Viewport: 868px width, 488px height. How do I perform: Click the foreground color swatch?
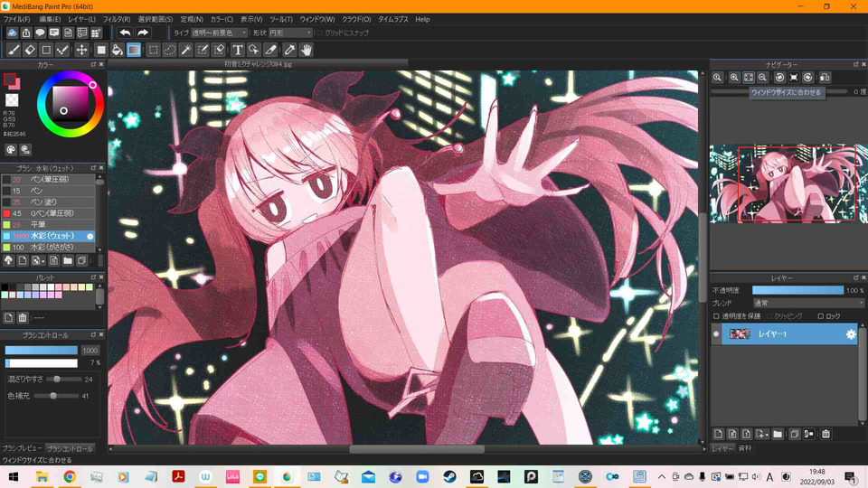click(x=9, y=80)
